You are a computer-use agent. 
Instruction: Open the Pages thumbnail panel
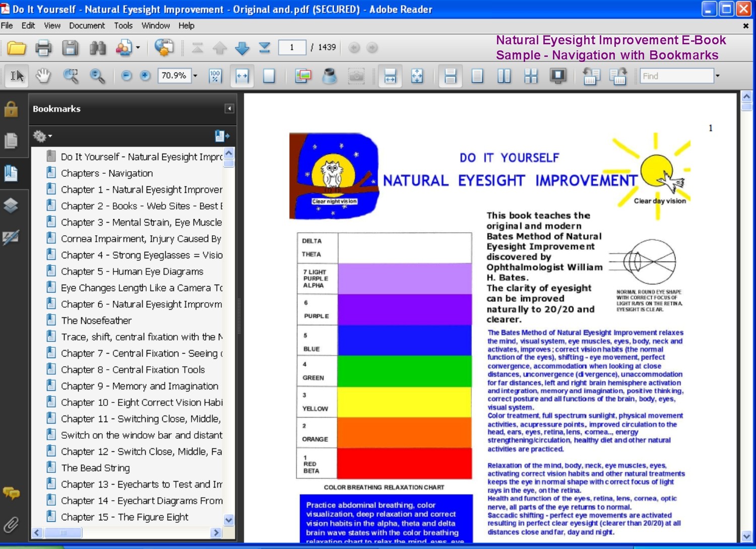tap(11, 141)
